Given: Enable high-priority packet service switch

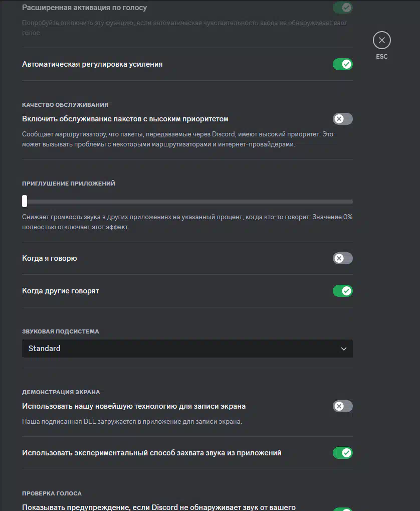Looking at the screenshot, I should pos(343,119).
